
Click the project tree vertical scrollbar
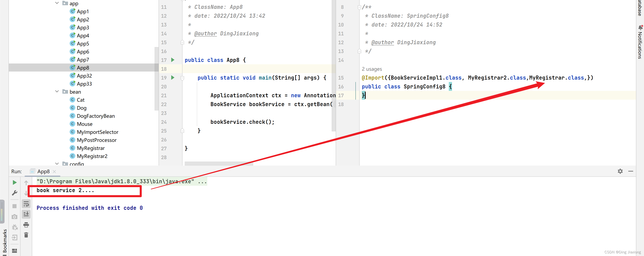click(157, 79)
